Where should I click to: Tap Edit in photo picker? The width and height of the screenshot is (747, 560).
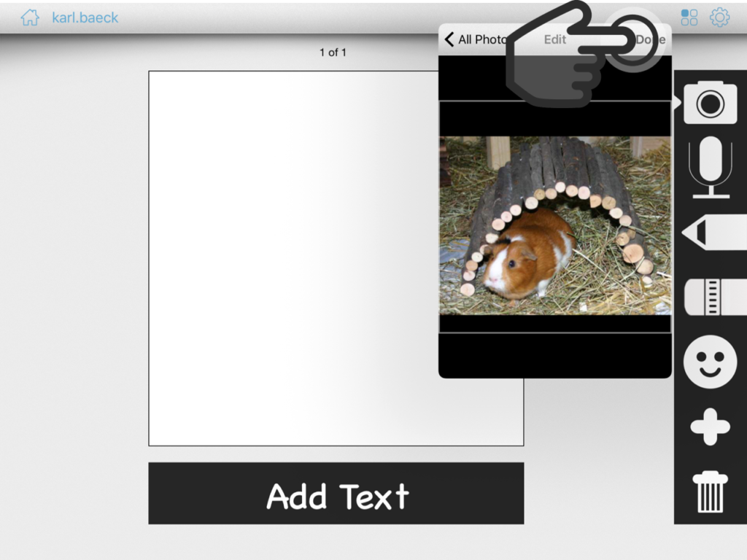555,39
